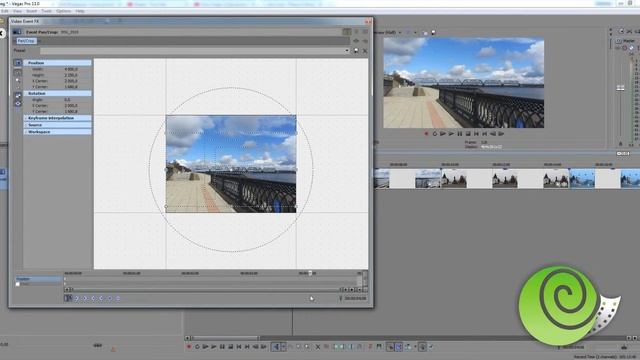Open the Tools menu

(47, 11)
